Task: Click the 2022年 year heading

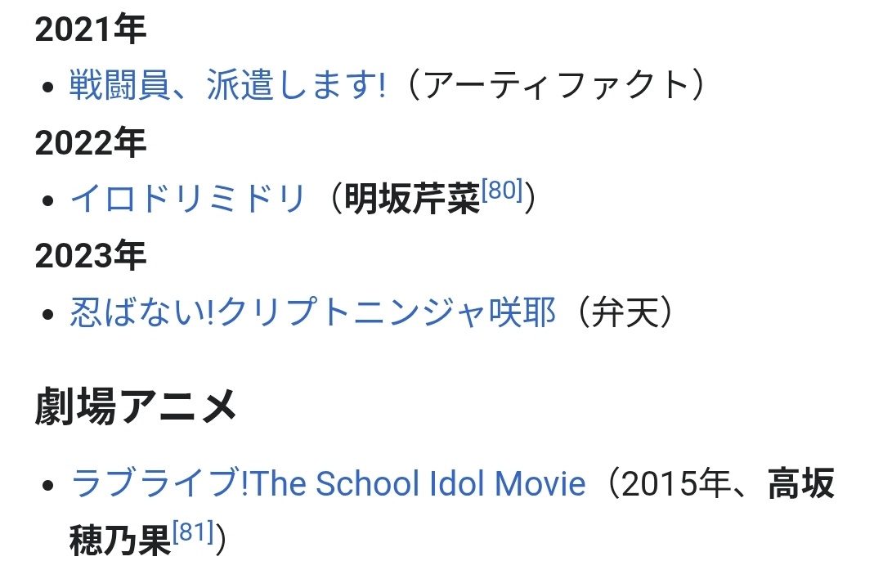Action: [x=91, y=142]
